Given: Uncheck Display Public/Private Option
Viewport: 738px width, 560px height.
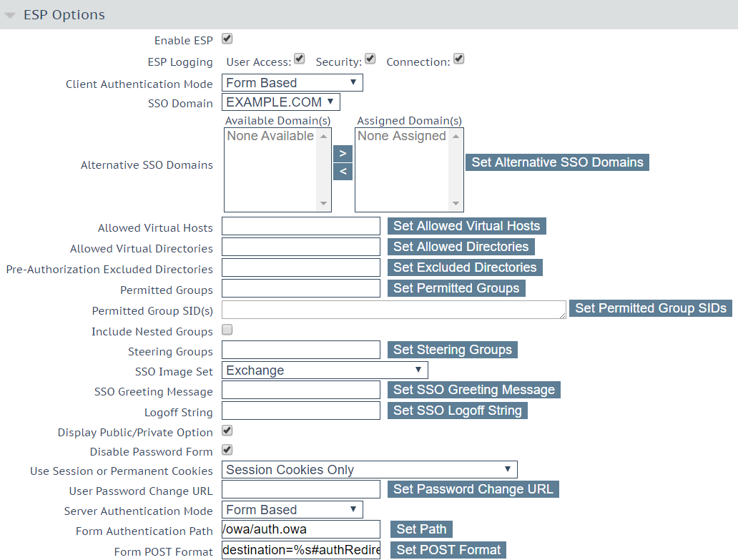Looking at the screenshot, I should [226, 430].
